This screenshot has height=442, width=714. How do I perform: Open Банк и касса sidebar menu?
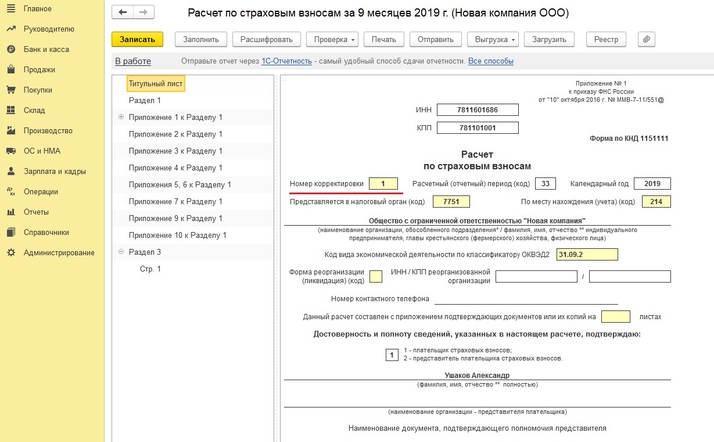46,49
